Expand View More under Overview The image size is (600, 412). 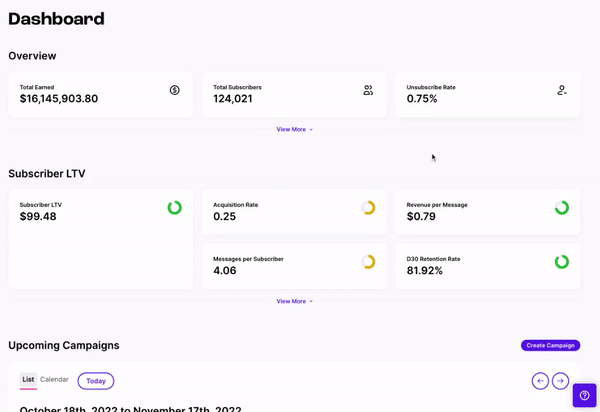[x=294, y=129]
